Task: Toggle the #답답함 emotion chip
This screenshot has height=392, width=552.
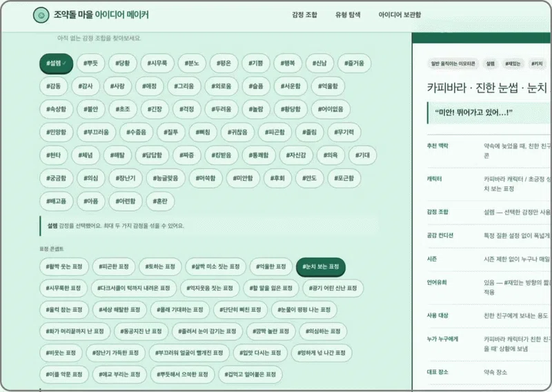Action: [x=152, y=155]
